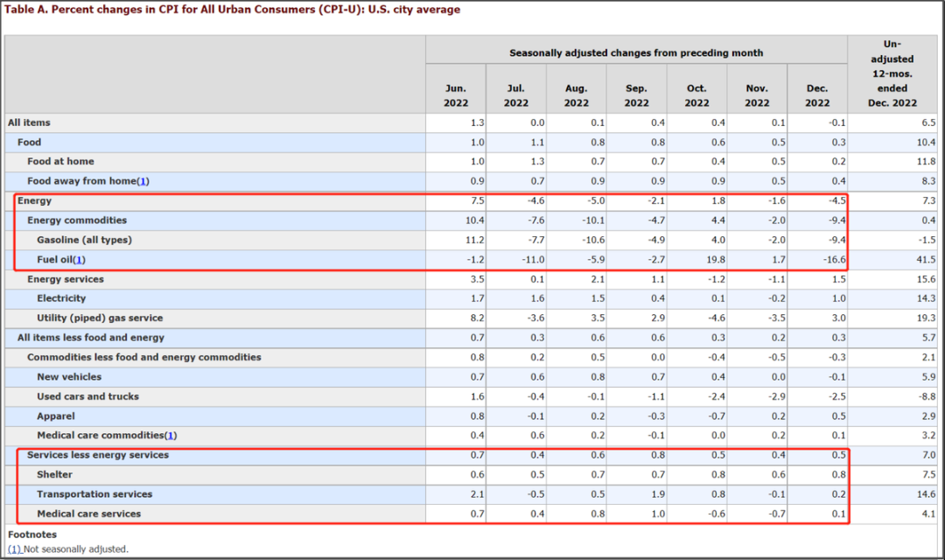Viewport: 945px width, 560px height.
Task: Select the 'Used cars and trucks' row label
Action: pyautogui.click(x=87, y=396)
